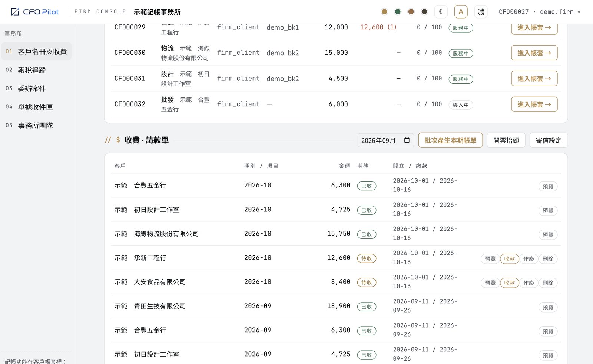The image size is (593, 364).
Task: Click the 服務中 status badge for CF000031
Action: pos(461,79)
